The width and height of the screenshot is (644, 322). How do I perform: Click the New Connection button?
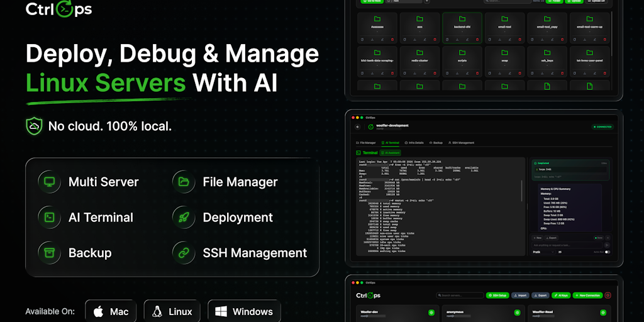point(588,296)
